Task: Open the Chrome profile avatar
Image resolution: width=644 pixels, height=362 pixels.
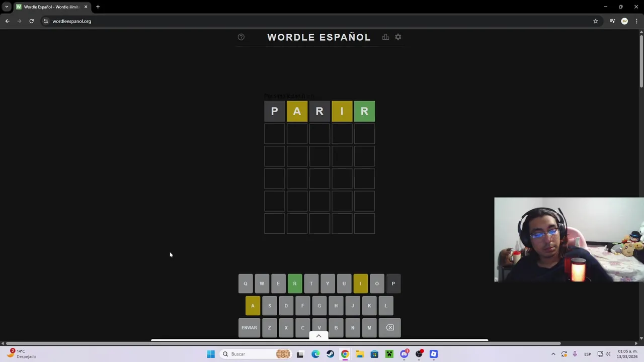Action: coord(624,21)
